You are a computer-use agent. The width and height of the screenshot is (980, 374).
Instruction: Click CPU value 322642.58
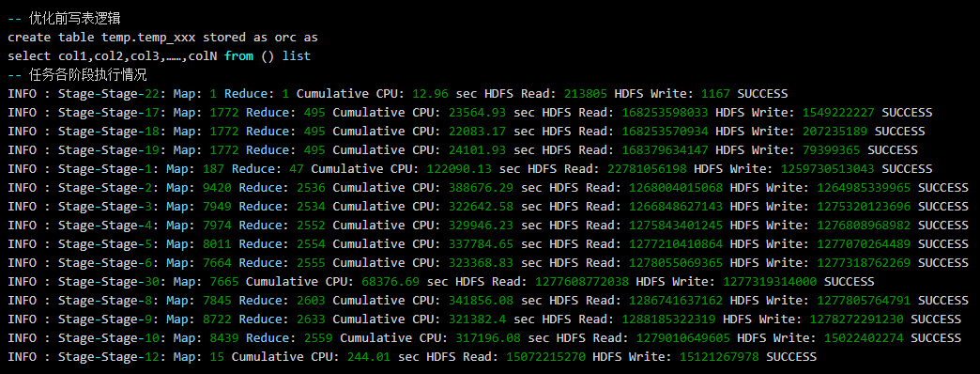(x=482, y=207)
